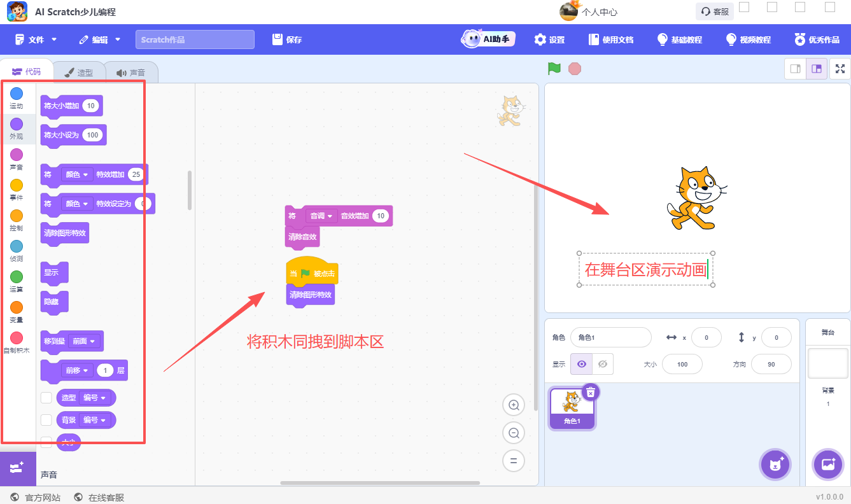This screenshot has width=851, height=504.
Task: Click the green flag to run the project
Action: point(553,68)
